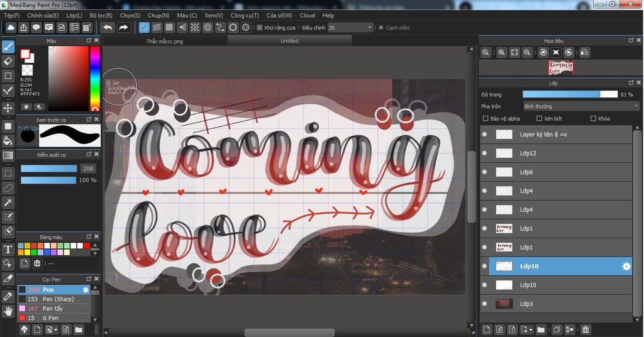Image resolution: width=644 pixels, height=337 pixels.
Task: Select the Brush tool in left toolbar
Action: [x=8, y=47]
